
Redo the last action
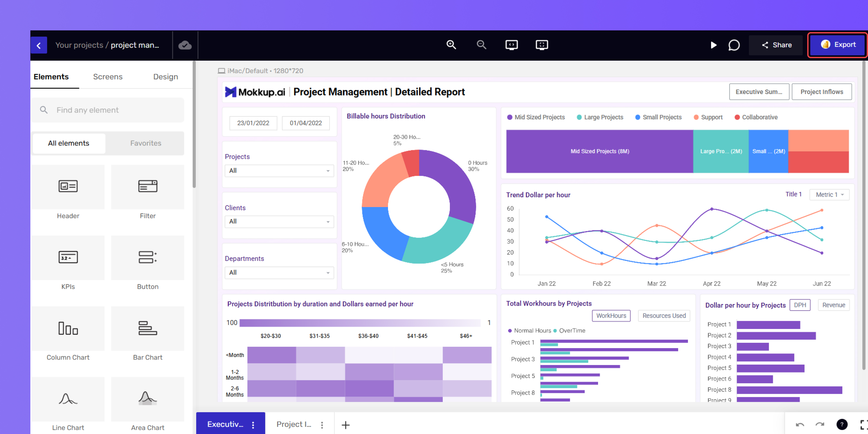[820, 425]
